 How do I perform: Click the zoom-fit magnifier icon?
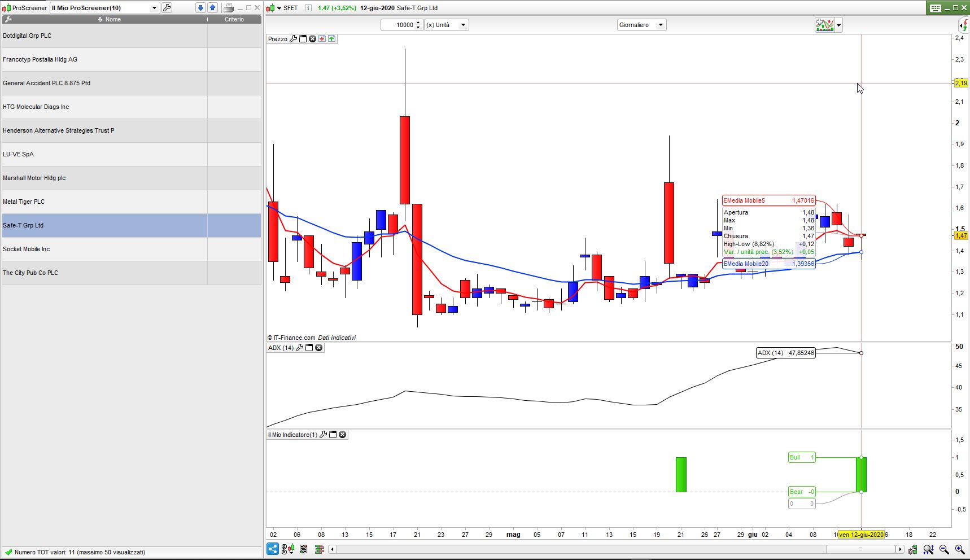[x=928, y=549]
